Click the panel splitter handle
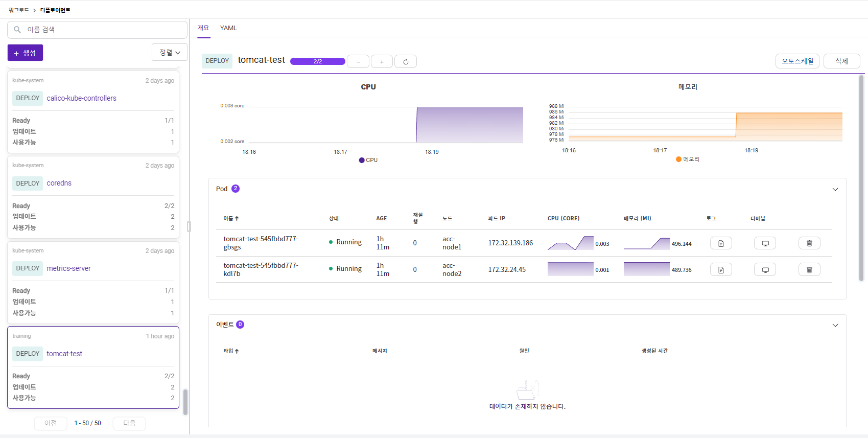 tap(189, 226)
